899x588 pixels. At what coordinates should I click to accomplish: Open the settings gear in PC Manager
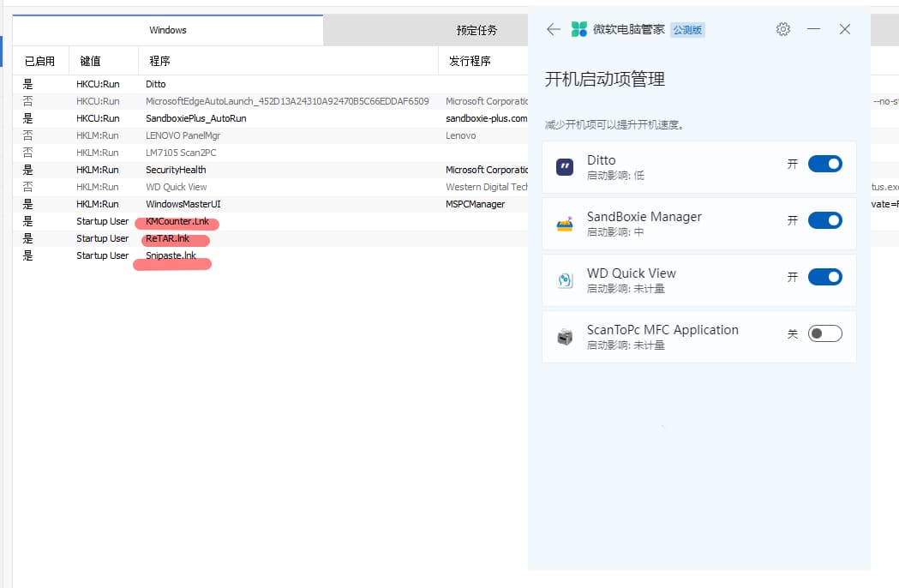(x=782, y=29)
